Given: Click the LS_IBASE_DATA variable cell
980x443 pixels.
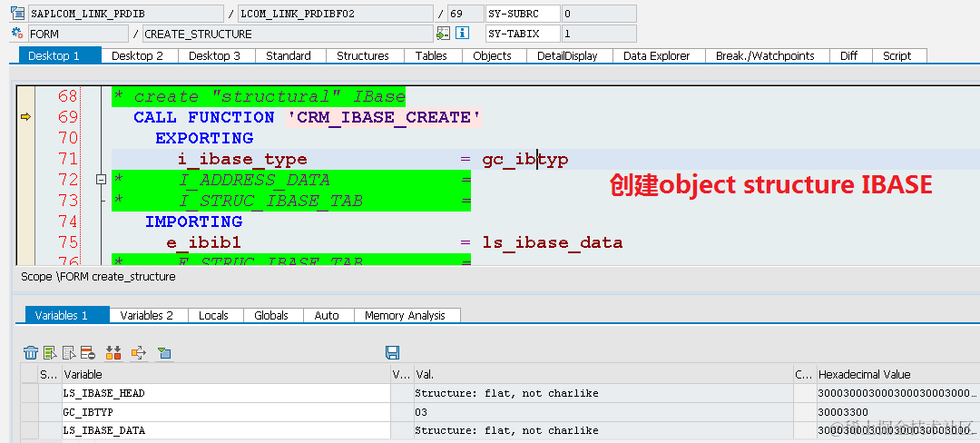Looking at the screenshot, I should click(x=226, y=430).
